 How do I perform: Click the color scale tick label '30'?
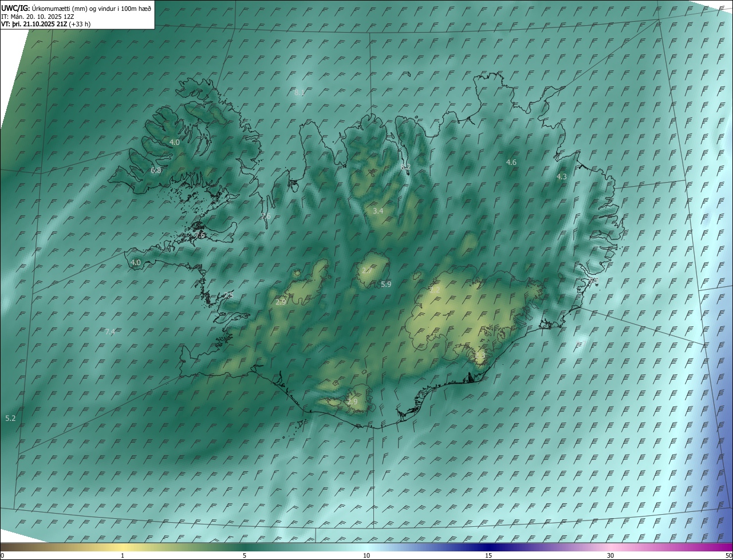(610, 556)
